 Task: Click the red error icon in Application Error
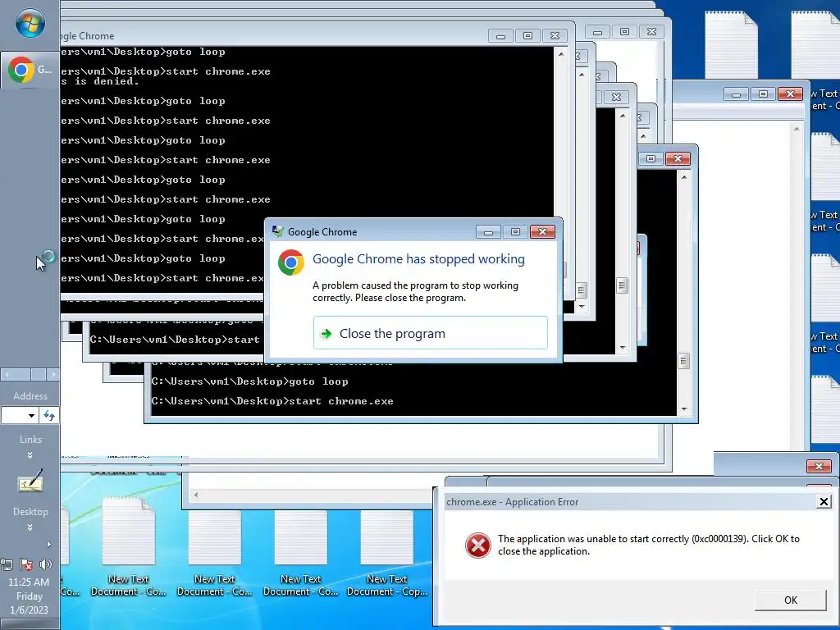478,546
